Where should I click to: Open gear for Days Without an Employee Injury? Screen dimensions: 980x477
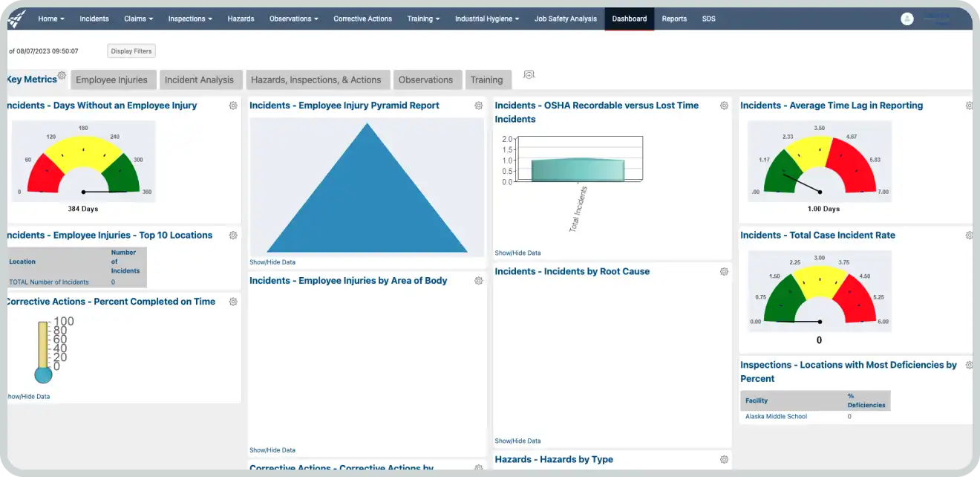233,106
